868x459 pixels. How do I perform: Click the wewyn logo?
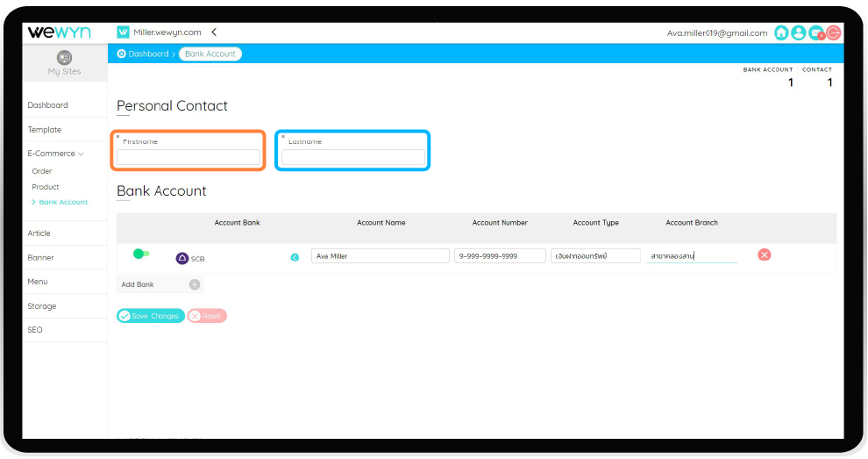tap(59, 32)
